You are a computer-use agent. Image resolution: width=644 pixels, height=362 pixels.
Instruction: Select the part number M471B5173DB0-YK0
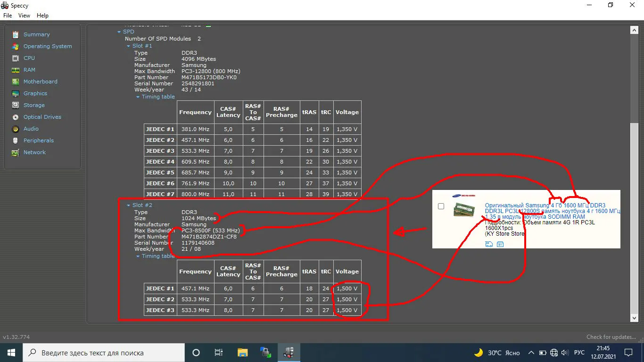[209, 77]
